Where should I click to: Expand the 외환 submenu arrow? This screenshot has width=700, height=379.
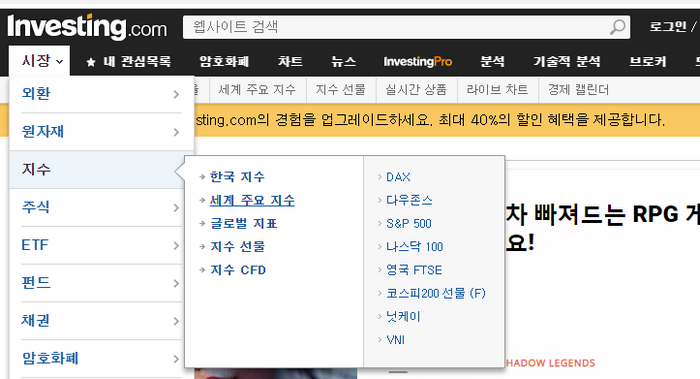click(x=176, y=94)
